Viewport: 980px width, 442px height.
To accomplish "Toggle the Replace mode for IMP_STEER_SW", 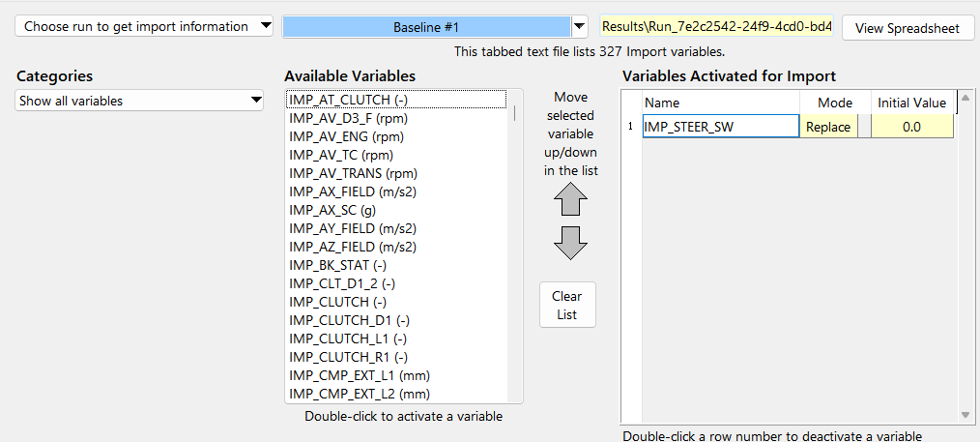I will [x=828, y=127].
